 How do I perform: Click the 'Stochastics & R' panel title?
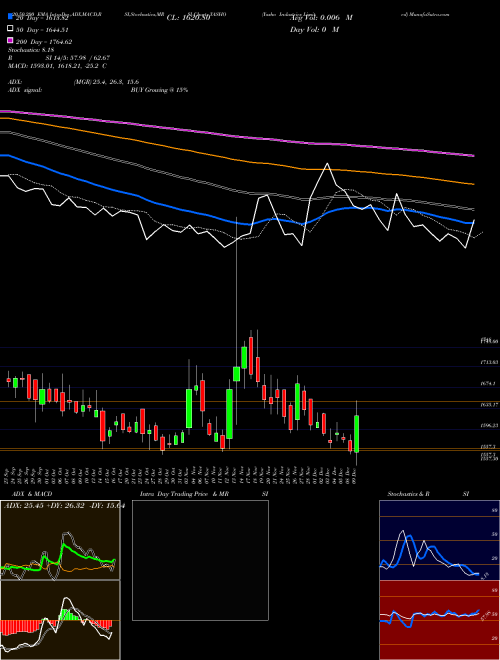point(409,494)
